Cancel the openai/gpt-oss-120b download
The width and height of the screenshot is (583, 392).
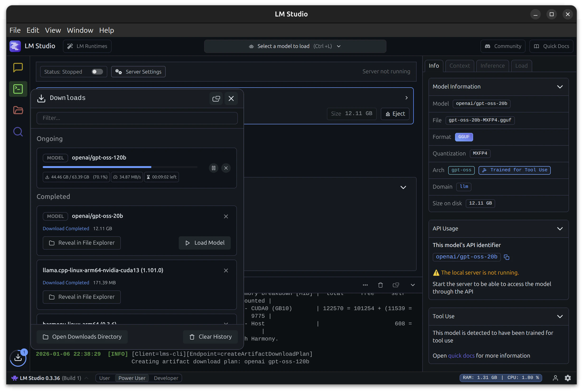(226, 168)
